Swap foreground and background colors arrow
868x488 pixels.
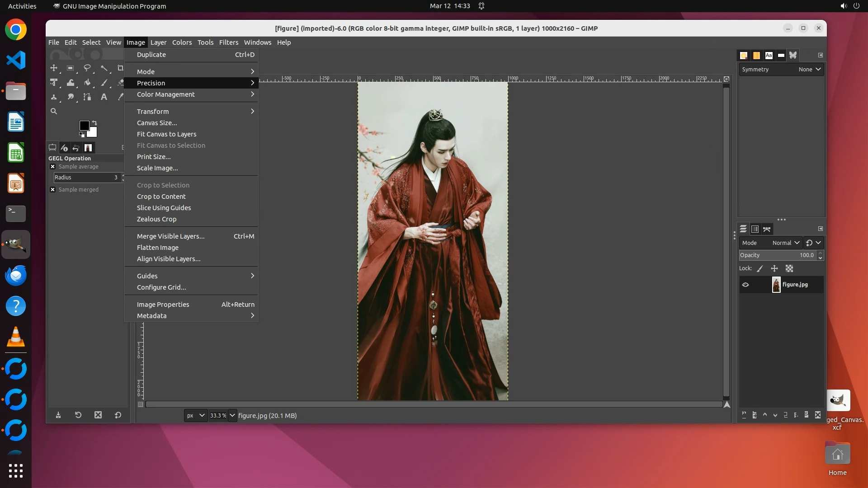tap(94, 123)
